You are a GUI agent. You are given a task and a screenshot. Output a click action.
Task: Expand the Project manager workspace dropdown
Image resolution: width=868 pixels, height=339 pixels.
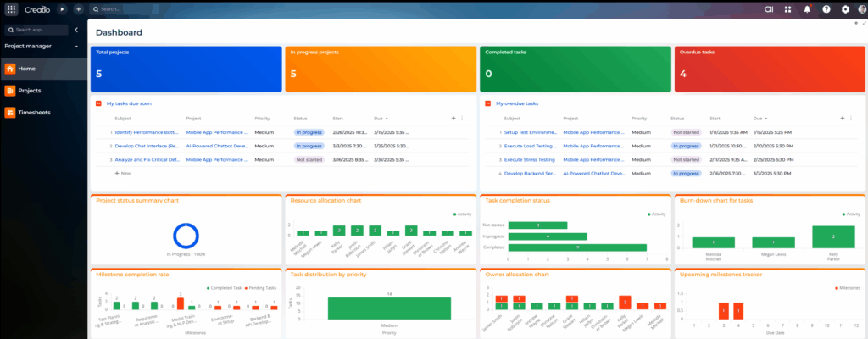tap(76, 46)
